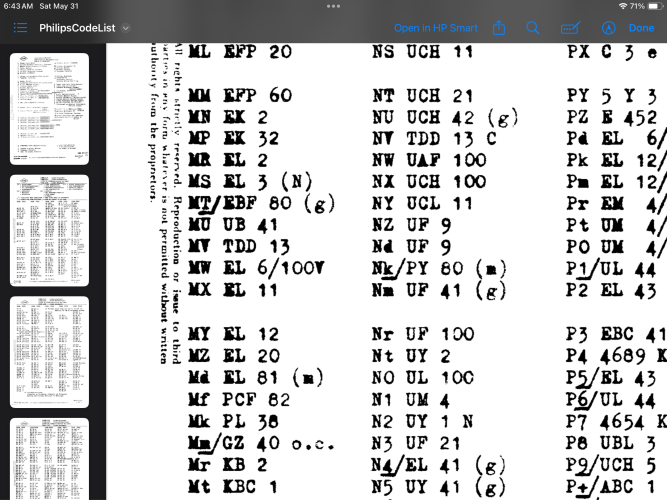Screen dimensions: 667x500
Task: Open the form fill tool icon
Action: point(570,28)
